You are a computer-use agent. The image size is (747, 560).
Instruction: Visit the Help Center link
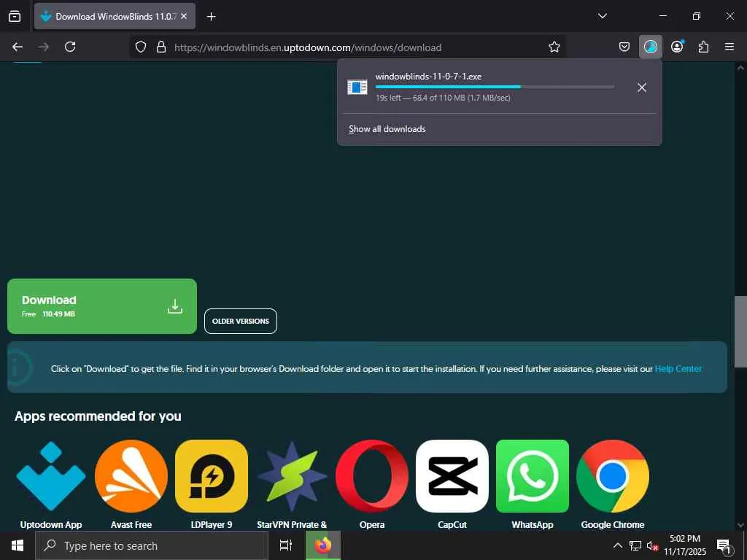coord(678,368)
